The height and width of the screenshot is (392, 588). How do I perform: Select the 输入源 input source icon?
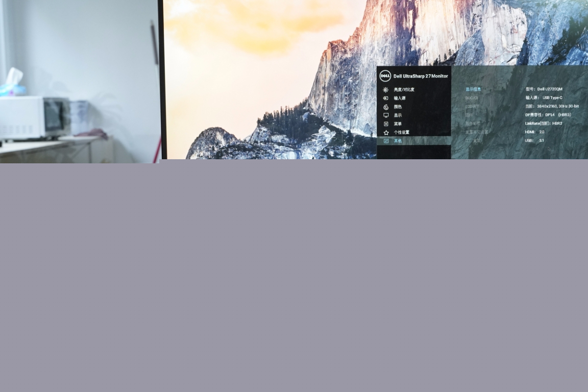pos(386,99)
